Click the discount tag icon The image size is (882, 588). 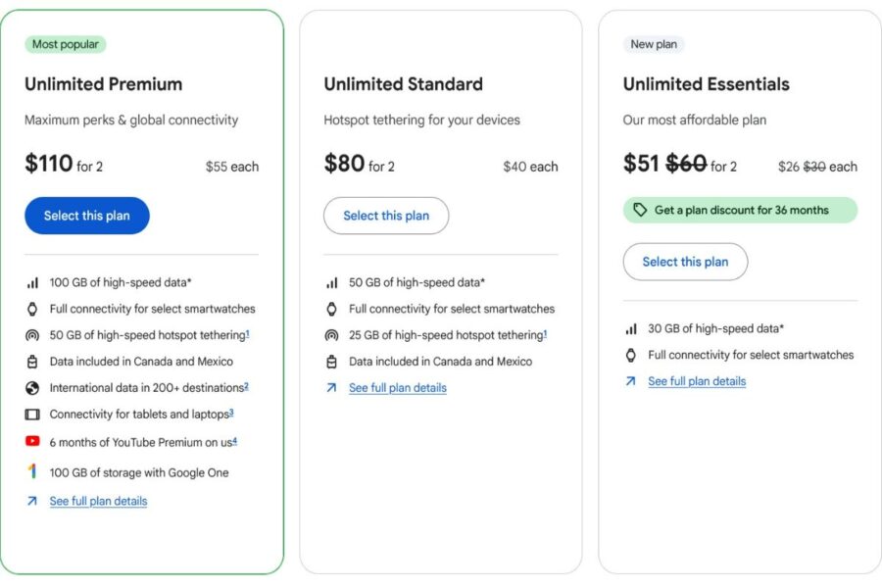point(640,210)
